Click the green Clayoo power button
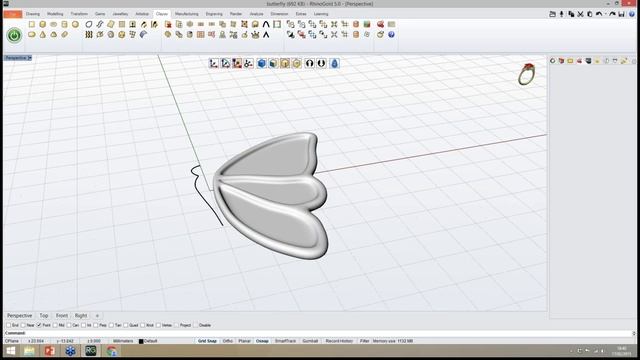 [x=14, y=36]
